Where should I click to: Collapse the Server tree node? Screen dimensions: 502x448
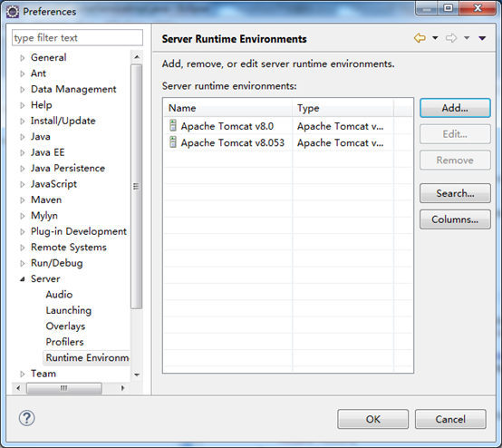22,279
